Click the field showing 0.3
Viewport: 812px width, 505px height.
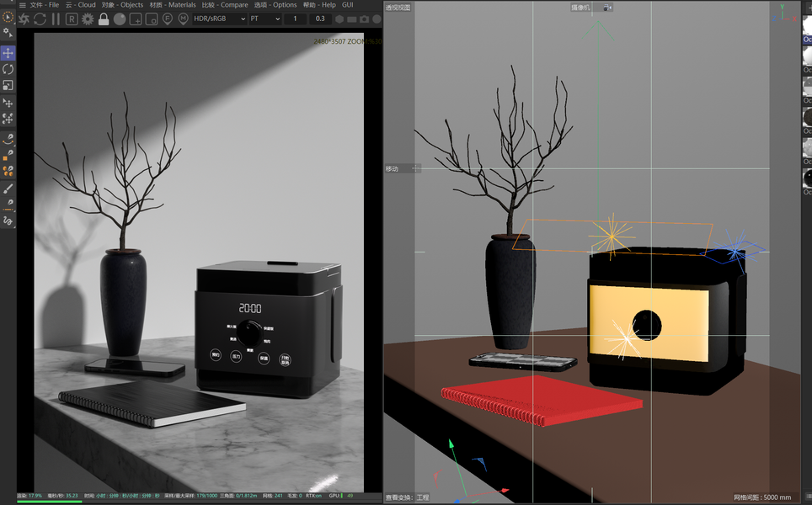(320, 19)
